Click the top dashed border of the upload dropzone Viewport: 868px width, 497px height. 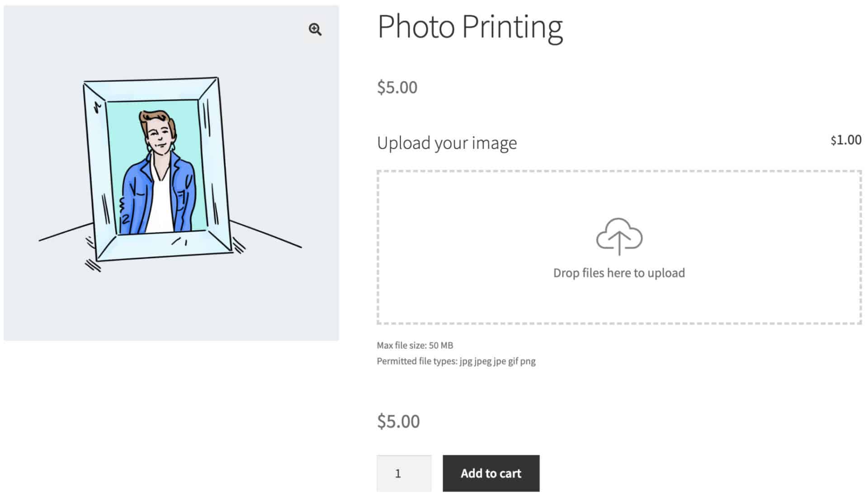tap(619, 171)
